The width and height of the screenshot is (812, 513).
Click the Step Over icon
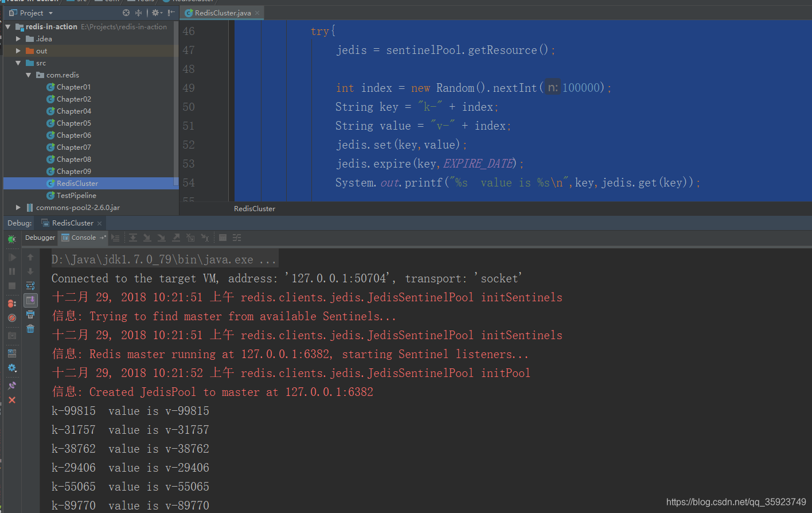(x=133, y=238)
